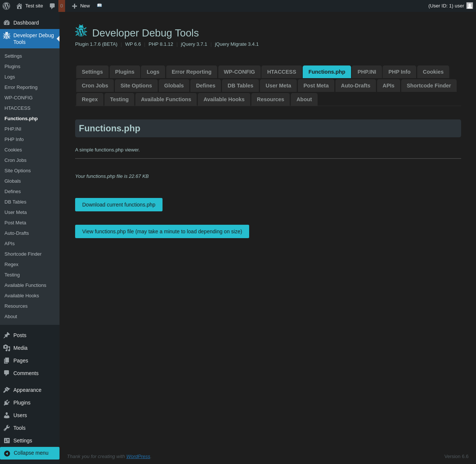This screenshot has height=464, width=476.
Task: Open the New content dropdown
Action: coord(81,6)
